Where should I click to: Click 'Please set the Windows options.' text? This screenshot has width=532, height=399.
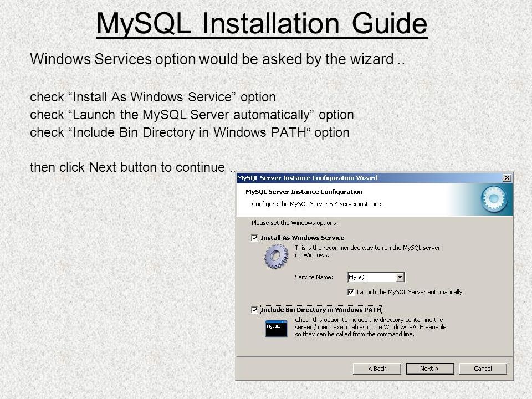(x=294, y=223)
